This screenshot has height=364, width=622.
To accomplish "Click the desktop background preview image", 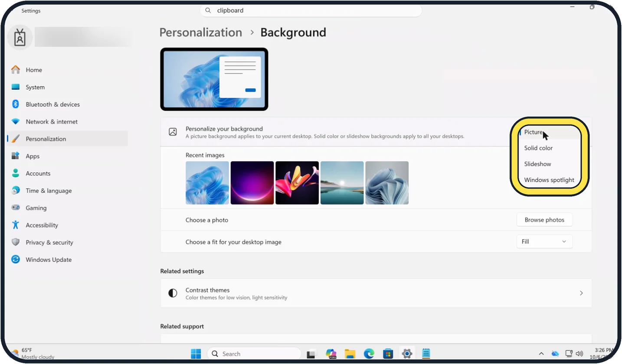I will 214,79.
